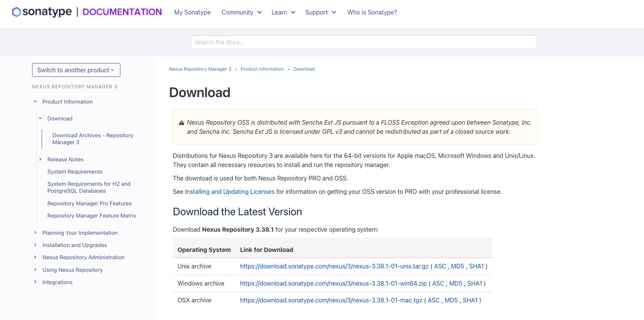
Task: Open Switch to another product dropdown
Action: (76, 70)
